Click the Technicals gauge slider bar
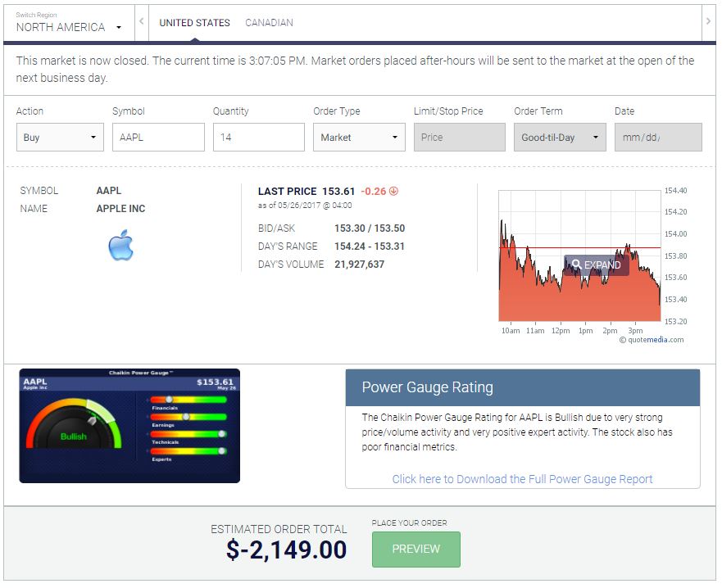722x588 pixels. 188,434
